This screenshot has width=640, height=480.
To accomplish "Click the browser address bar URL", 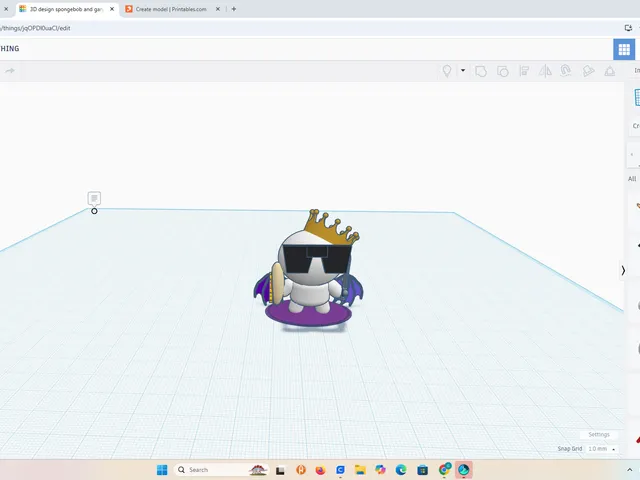I will 36,28.
